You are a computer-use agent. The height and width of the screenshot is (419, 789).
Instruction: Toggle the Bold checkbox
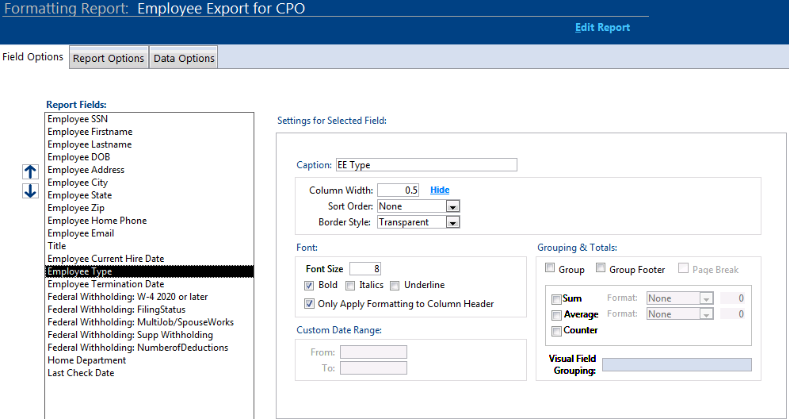[309, 285]
